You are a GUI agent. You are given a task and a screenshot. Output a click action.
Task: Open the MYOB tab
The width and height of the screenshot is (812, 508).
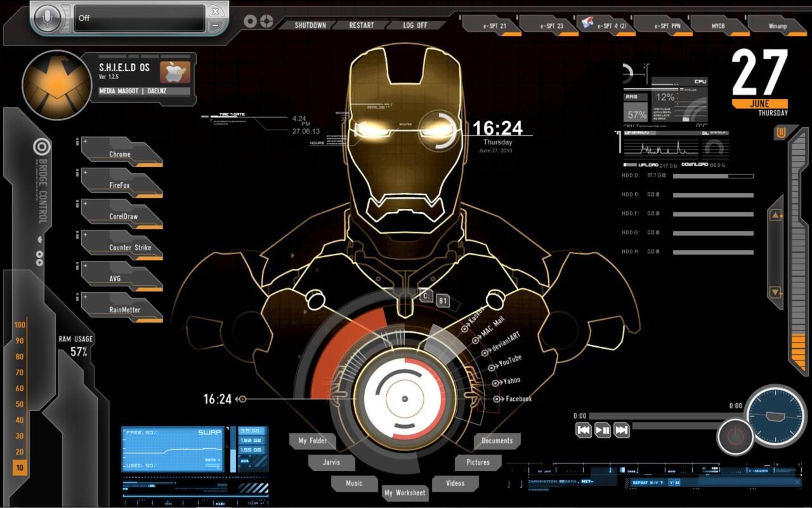pyautogui.click(x=721, y=26)
